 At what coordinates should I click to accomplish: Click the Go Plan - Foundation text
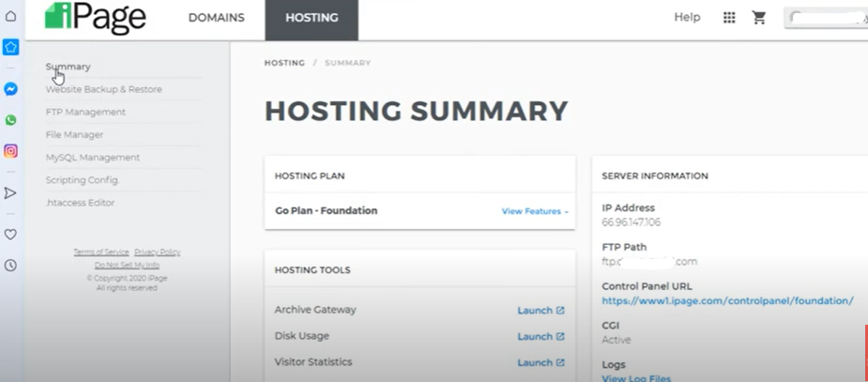(326, 211)
